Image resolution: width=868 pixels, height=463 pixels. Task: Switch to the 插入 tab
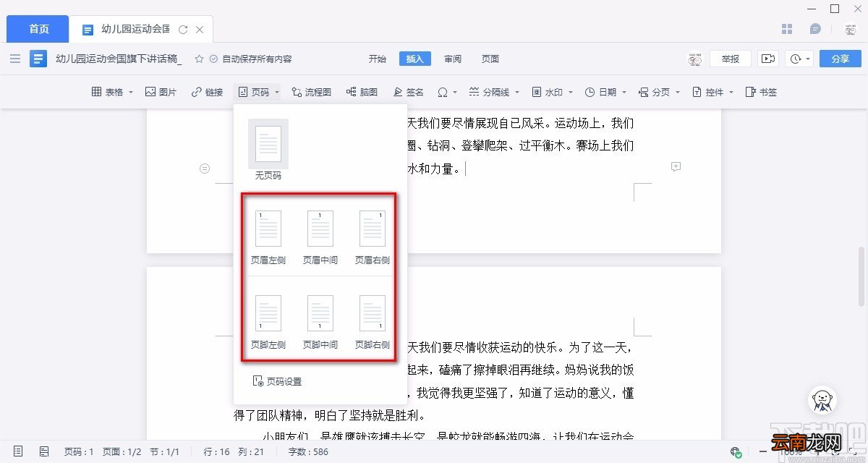pos(414,59)
